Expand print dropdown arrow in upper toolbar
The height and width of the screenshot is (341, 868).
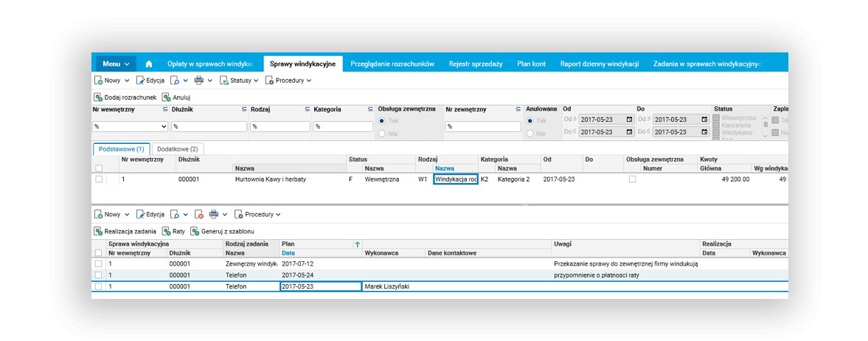pyautogui.click(x=211, y=81)
